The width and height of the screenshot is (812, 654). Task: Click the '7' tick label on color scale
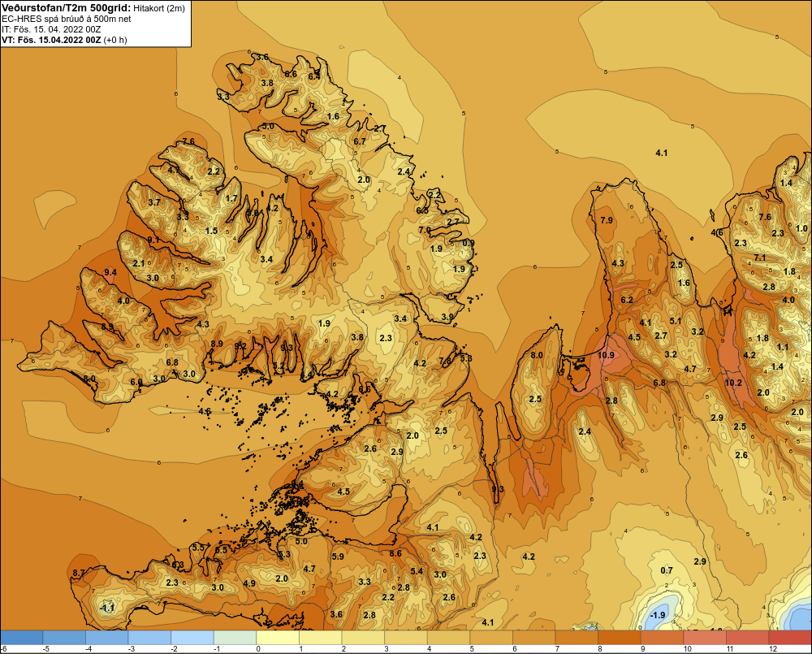click(x=559, y=649)
